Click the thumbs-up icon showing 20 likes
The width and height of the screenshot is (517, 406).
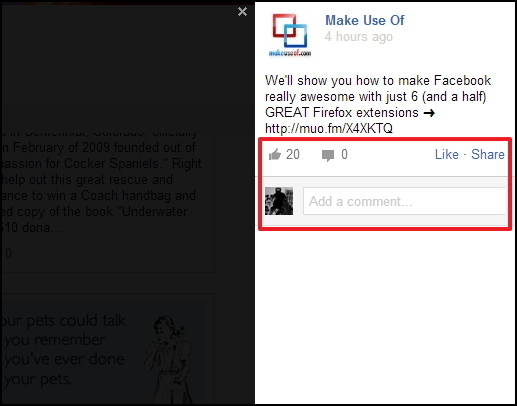(275, 154)
